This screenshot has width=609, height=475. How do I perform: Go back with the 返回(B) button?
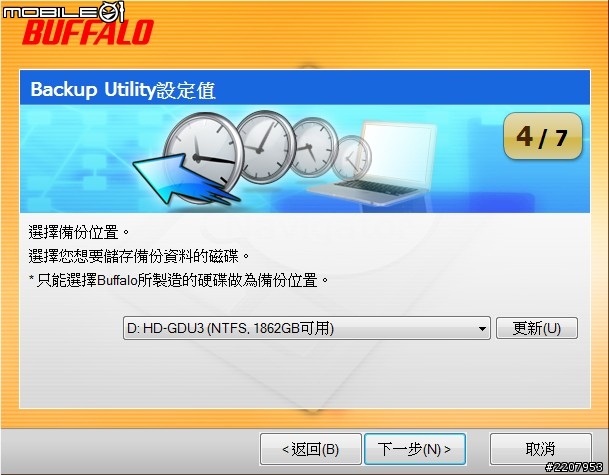pyautogui.click(x=310, y=449)
